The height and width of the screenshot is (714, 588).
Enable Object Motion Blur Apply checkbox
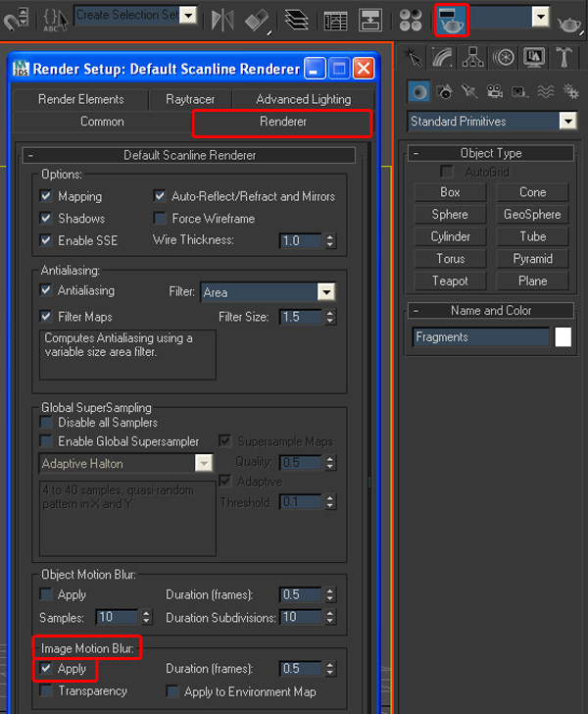(46, 594)
